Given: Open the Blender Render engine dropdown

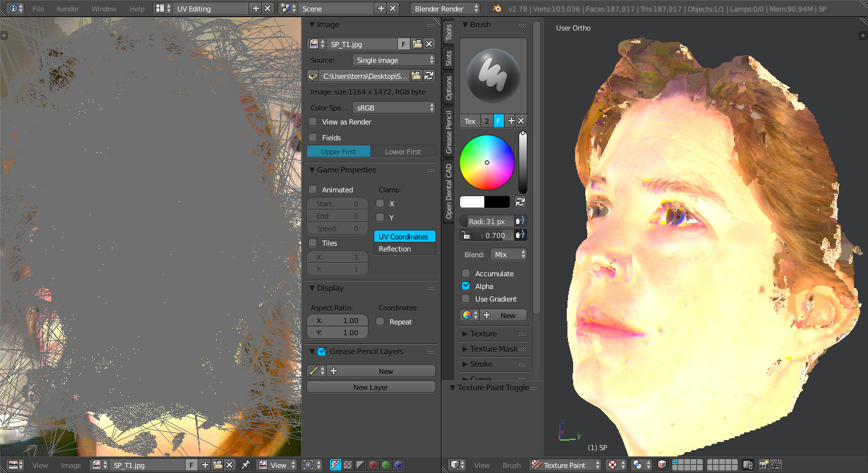Looking at the screenshot, I should tap(446, 9).
